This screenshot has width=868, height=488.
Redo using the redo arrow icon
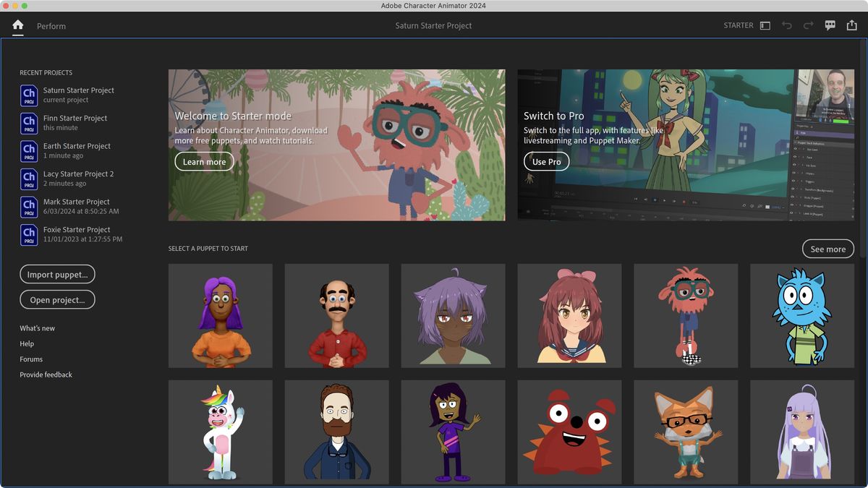coord(808,25)
